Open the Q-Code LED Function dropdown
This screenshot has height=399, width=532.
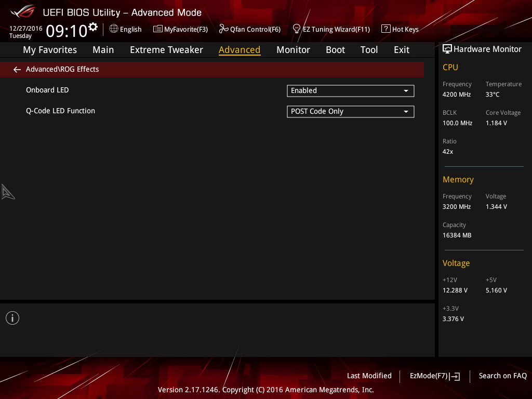click(351, 112)
